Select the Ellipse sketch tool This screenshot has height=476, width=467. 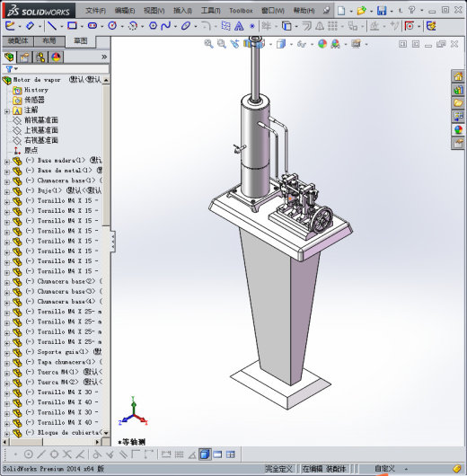186,26
